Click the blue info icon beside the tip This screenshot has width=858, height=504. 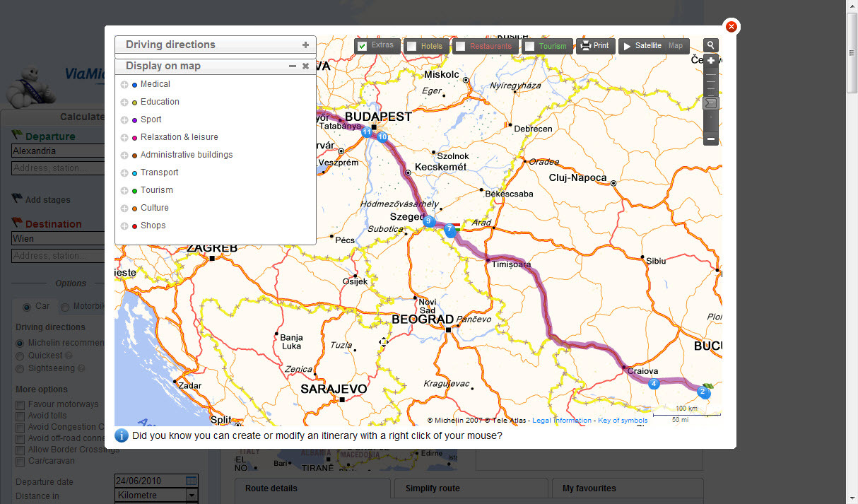pos(122,435)
